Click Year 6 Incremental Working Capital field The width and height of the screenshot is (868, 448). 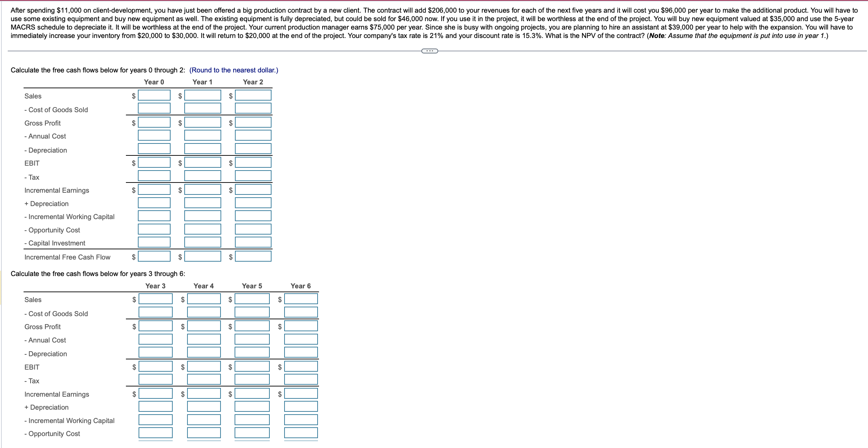[301, 420]
